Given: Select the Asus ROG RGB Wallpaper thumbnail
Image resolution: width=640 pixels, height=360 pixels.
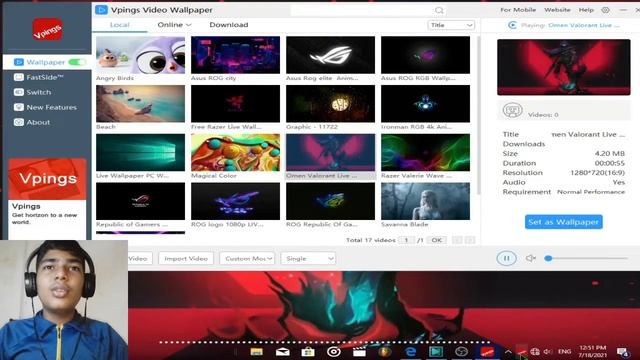Looking at the screenshot, I should click(x=425, y=55).
